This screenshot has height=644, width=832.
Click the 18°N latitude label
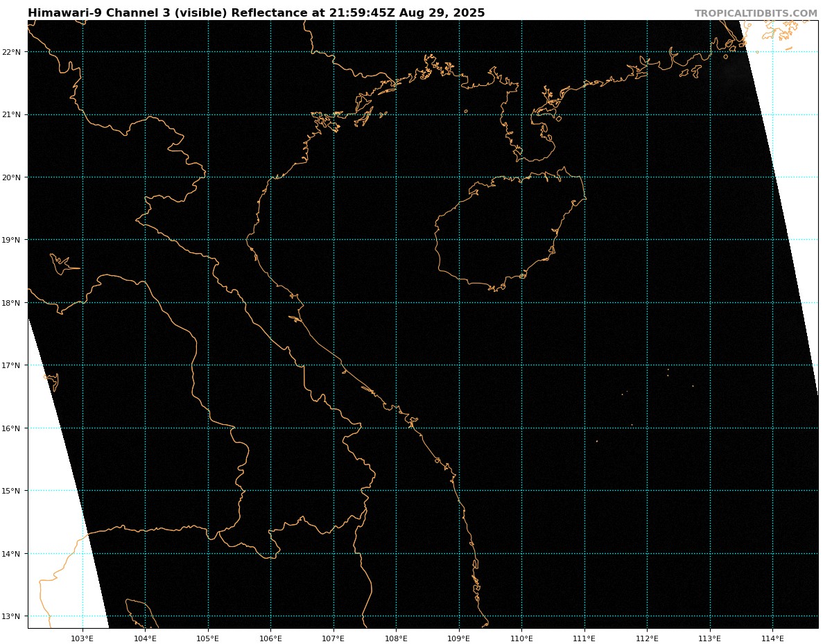pos(12,303)
